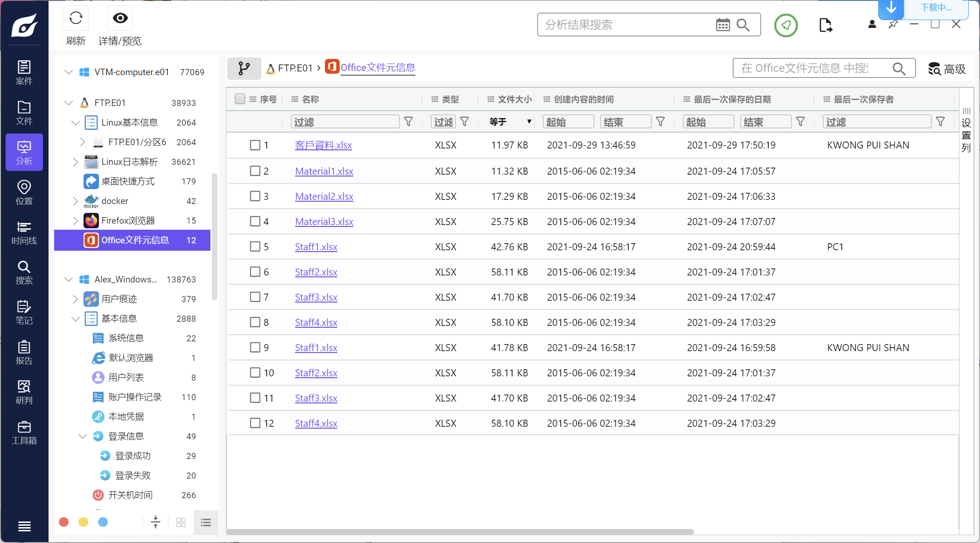Open the 报告 report sidebar icon
Viewport: 980px width, 543px height.
24,352
